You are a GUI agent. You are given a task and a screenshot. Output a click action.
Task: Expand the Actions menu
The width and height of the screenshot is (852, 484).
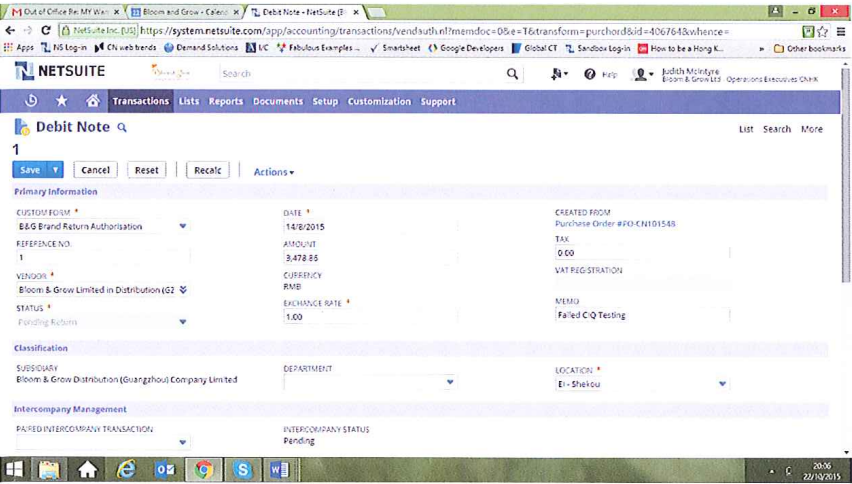[274, 172]
